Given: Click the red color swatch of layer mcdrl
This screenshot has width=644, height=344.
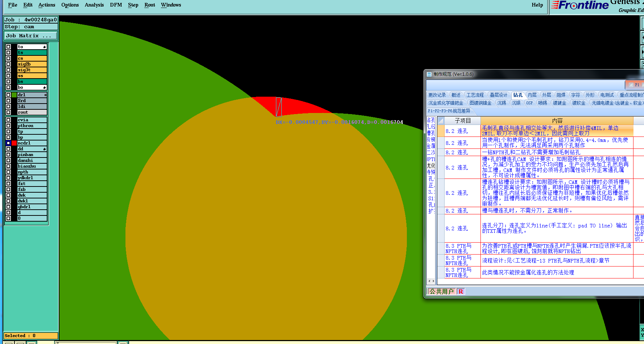Looking at the screenshot, I should click(14, 143).
